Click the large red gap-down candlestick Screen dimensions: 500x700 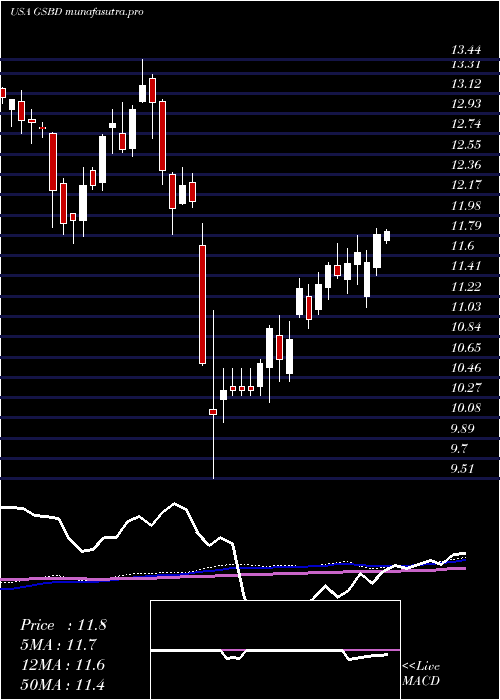pos(202,304)
